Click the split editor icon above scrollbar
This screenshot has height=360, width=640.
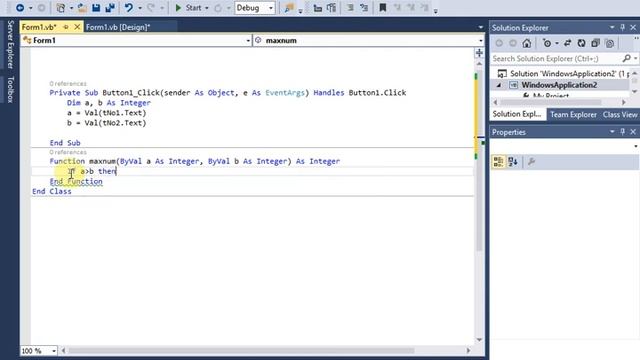coord(479,53)
